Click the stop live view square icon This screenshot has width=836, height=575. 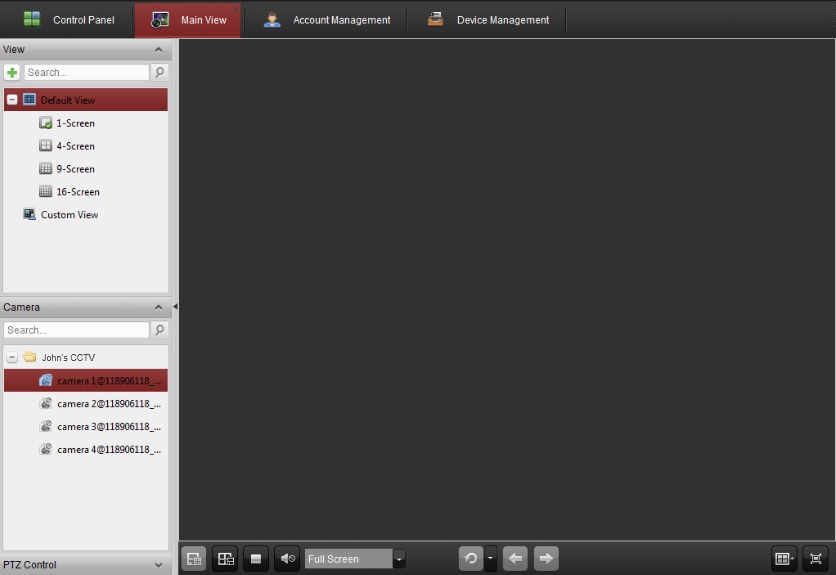coord(256,559)
